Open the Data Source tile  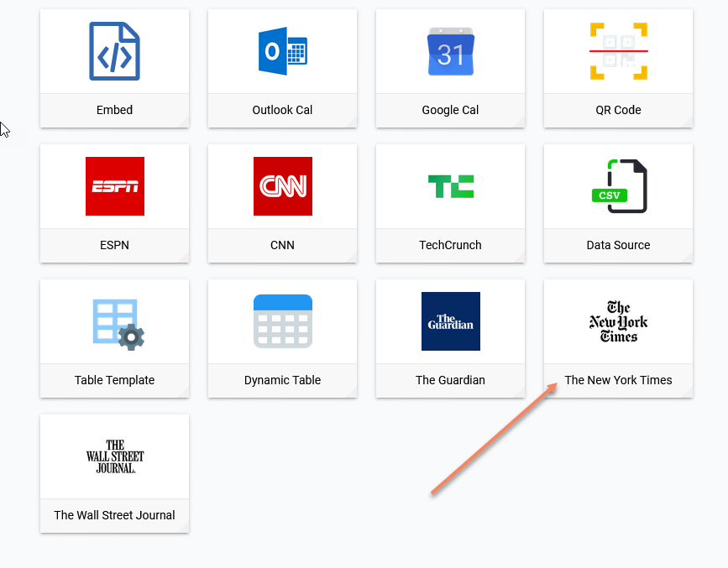(618, 203)
